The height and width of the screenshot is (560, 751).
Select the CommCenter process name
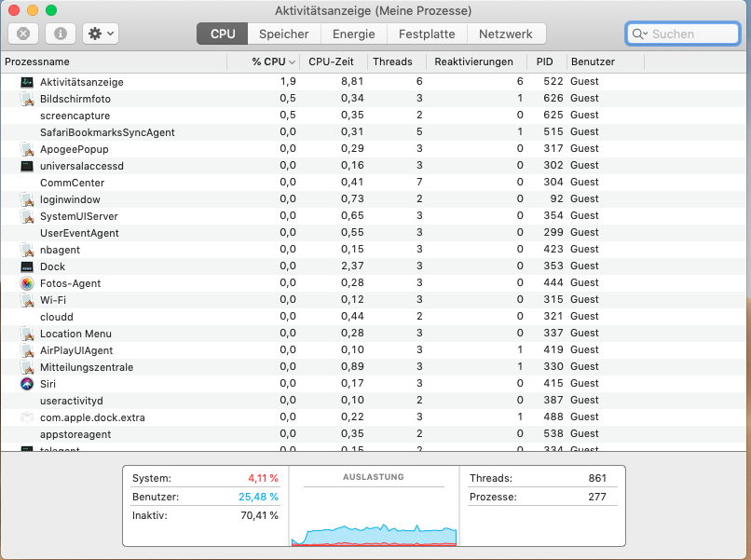point(73,183)
